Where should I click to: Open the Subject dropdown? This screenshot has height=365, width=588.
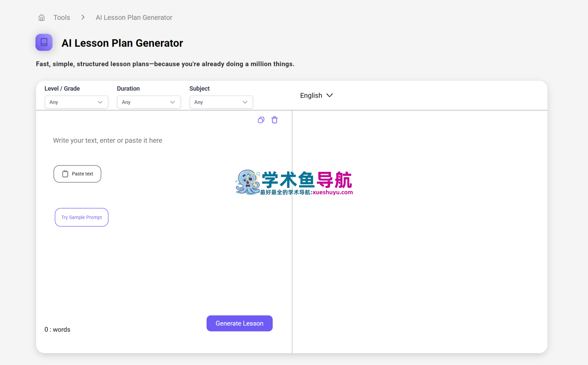coord(221,102)
